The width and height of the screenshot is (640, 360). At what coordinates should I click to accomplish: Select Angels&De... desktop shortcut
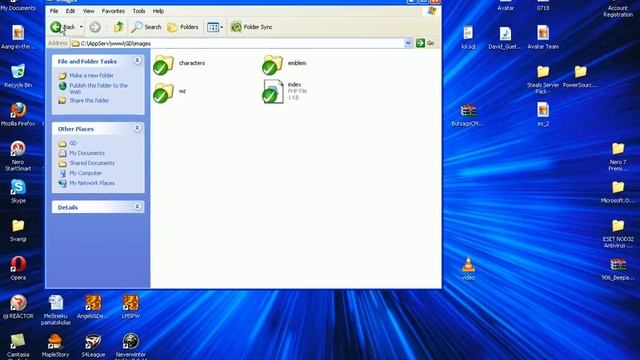pyautogui.click(x=93, y=307)
